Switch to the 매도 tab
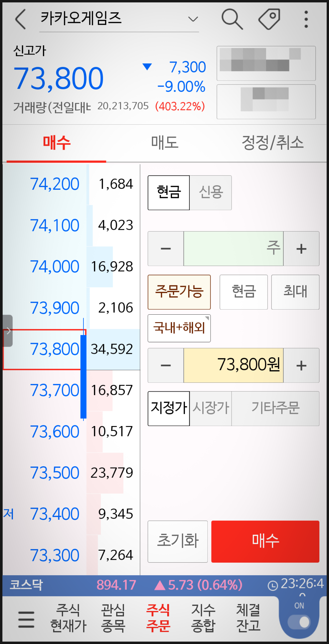Image resolution: width=329 pixels, height=644 pixels. 165,142
